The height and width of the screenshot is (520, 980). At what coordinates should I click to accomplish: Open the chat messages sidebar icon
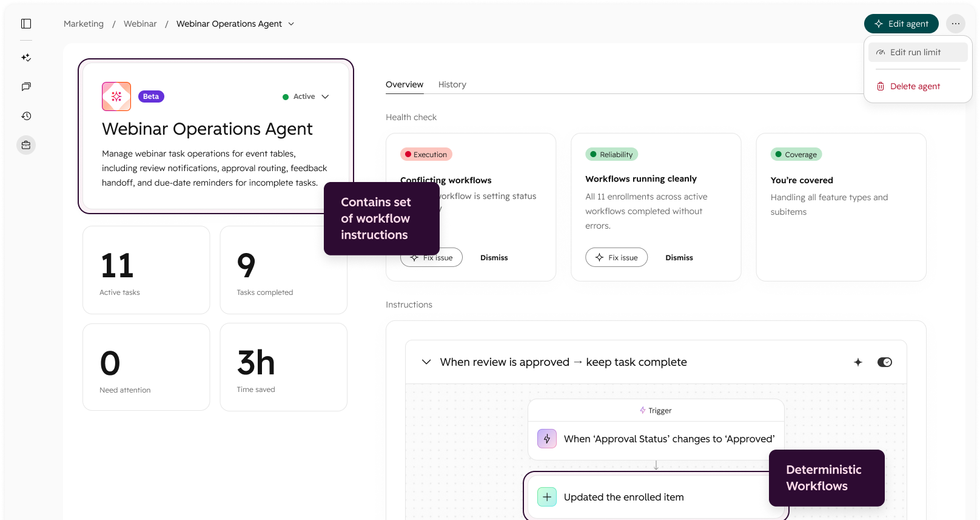coord(26,87)
